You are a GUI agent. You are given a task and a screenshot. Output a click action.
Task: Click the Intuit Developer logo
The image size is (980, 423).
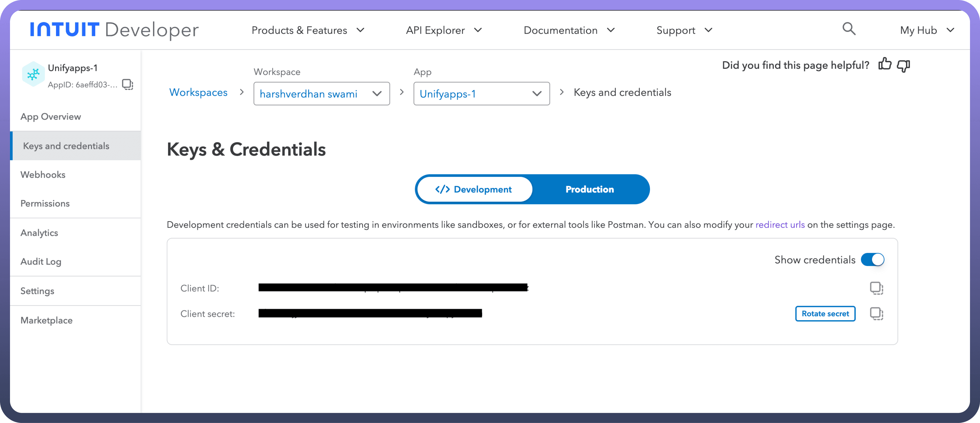point(114,30)
